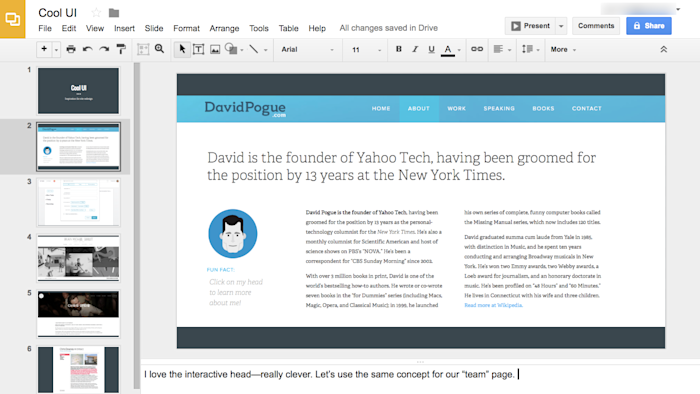The image size is (700, 394).
Task: Print the presentation
Action: coord(71,49)
